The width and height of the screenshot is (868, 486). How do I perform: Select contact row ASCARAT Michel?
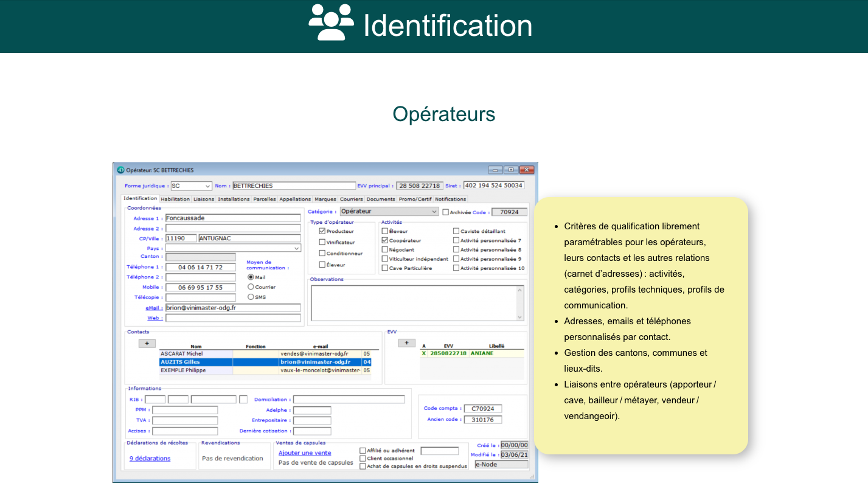click(x=265, y=353)
